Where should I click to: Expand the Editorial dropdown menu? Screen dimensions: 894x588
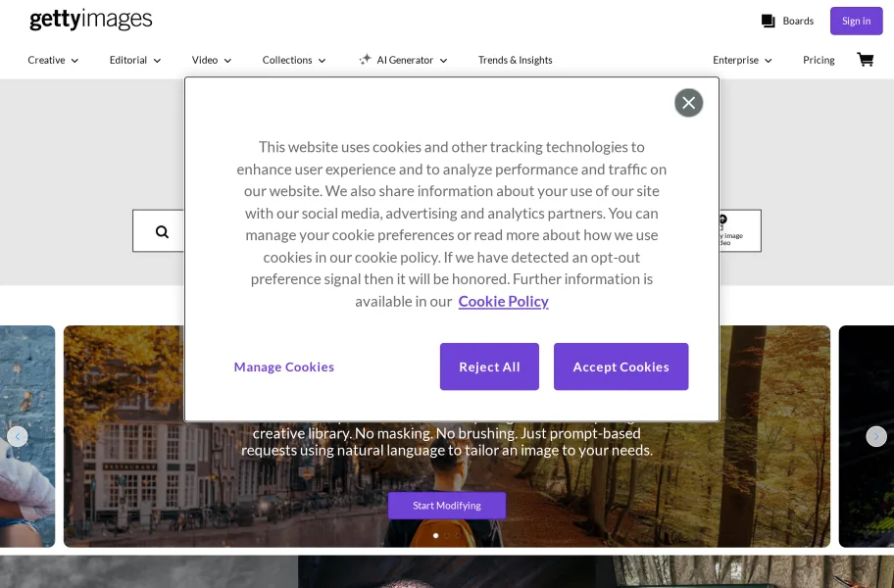pos(135,60)
